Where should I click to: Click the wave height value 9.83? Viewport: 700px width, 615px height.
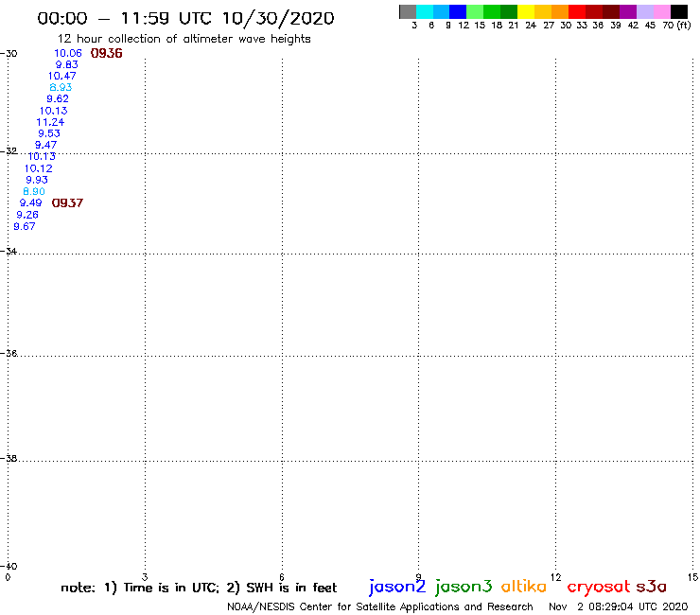coord(66,64)
